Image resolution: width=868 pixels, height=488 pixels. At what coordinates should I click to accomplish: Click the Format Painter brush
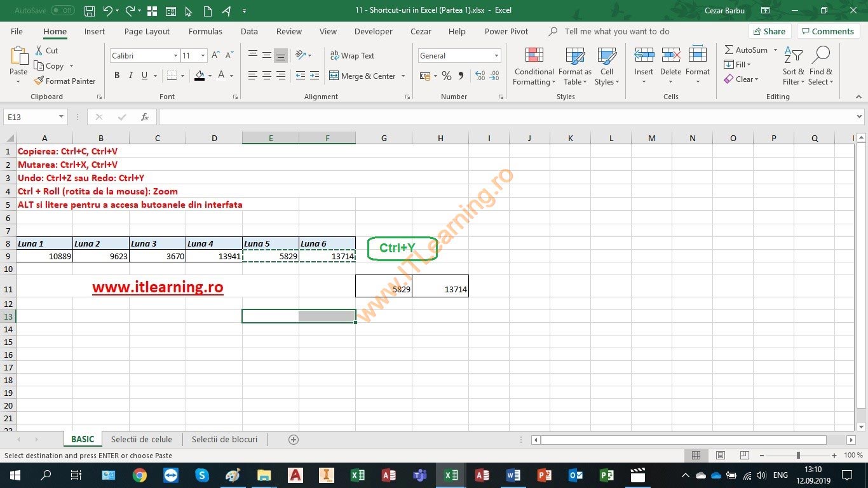point(39,81)
